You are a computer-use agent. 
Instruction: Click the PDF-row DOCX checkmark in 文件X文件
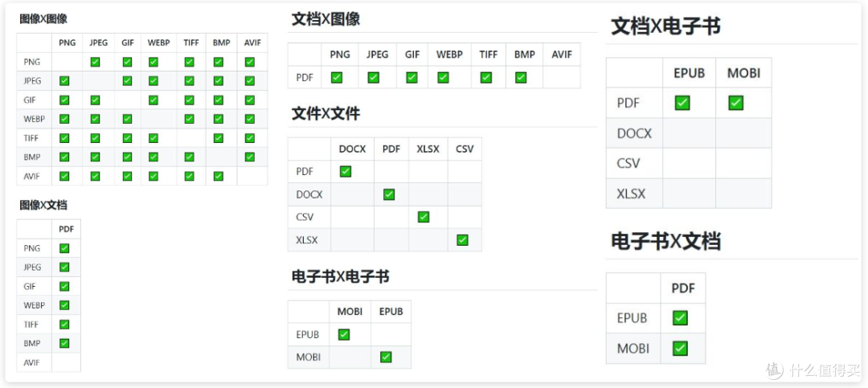click(x=346, y=172)
